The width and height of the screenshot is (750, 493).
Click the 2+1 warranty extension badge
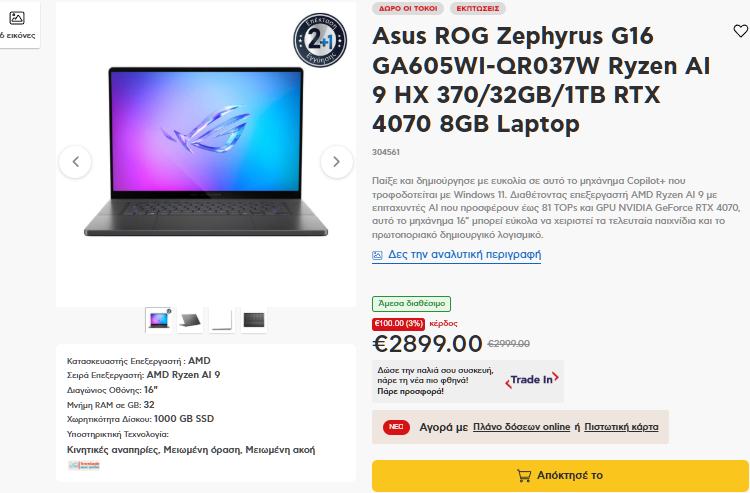pos(320,40)
